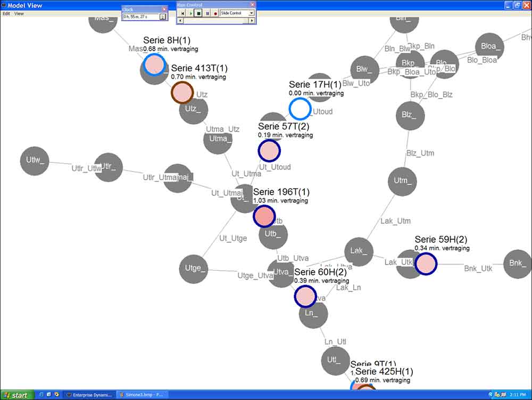Select the Serie 196T(1) train circle
Viewport: 532px width, 400px height.
(x=264, y=216)
